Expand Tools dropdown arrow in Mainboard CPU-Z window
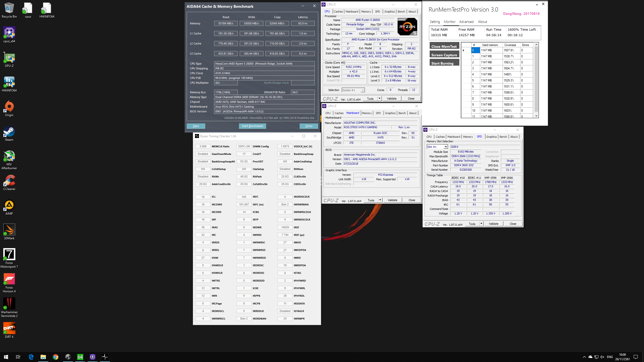644x362 pixels. [380, 200]
